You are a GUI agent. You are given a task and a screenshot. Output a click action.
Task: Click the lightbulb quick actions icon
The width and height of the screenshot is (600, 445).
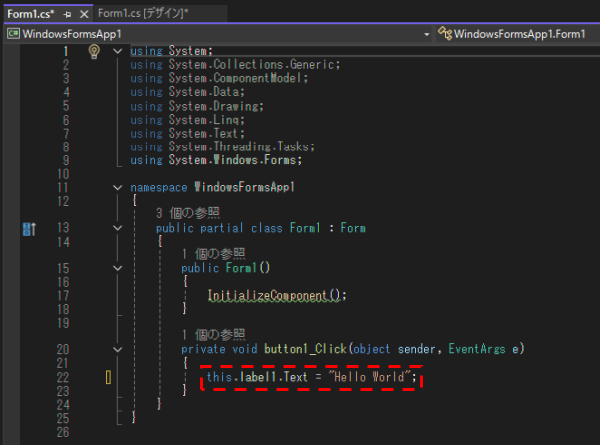tap(94, 51)
